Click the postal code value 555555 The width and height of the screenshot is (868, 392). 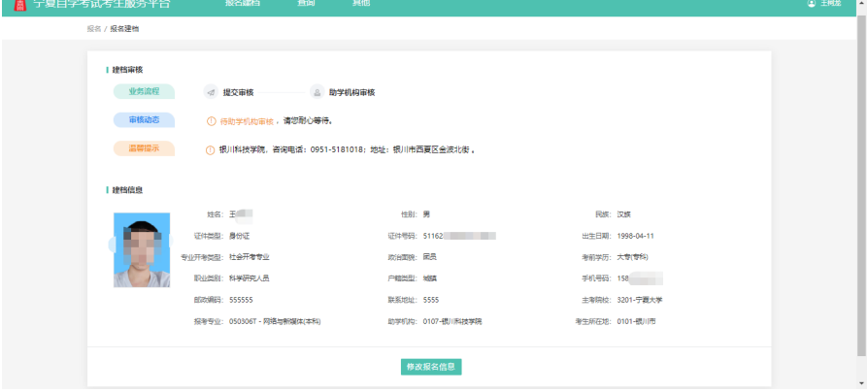(242, 300)
